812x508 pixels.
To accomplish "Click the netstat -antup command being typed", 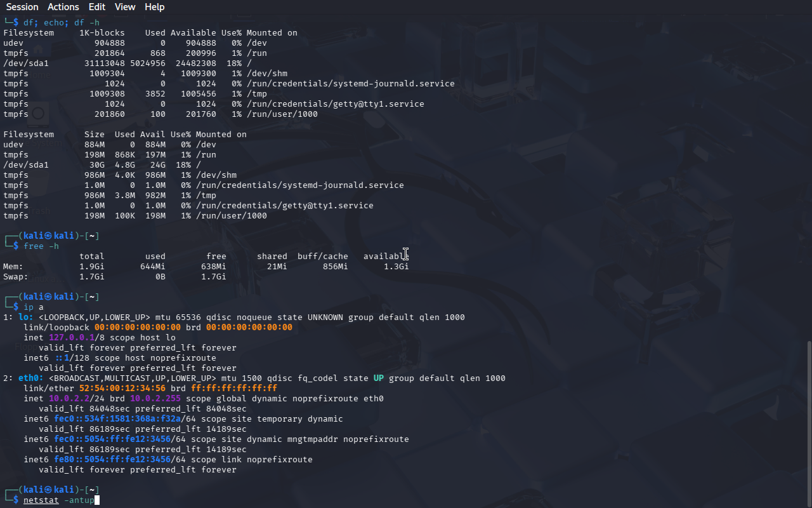I will coord(58,500).
